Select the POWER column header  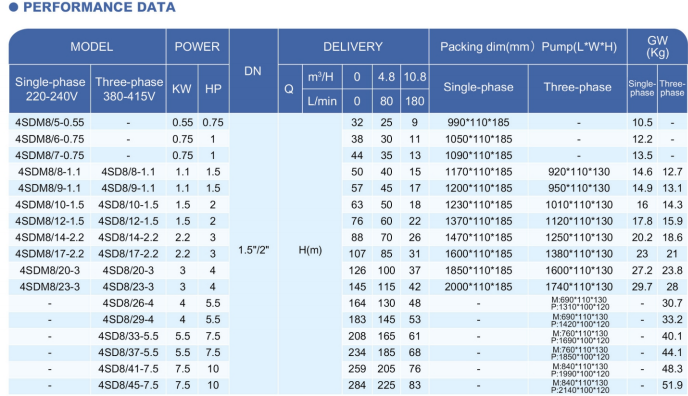tap(197, 47)
